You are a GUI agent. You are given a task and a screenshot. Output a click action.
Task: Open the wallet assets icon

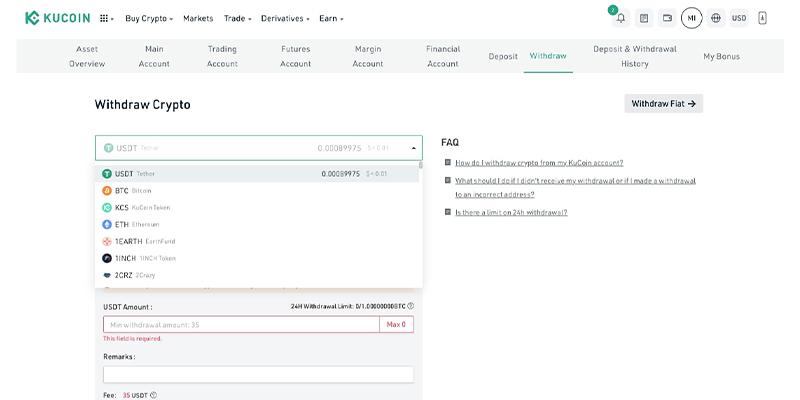click(667, 18)
